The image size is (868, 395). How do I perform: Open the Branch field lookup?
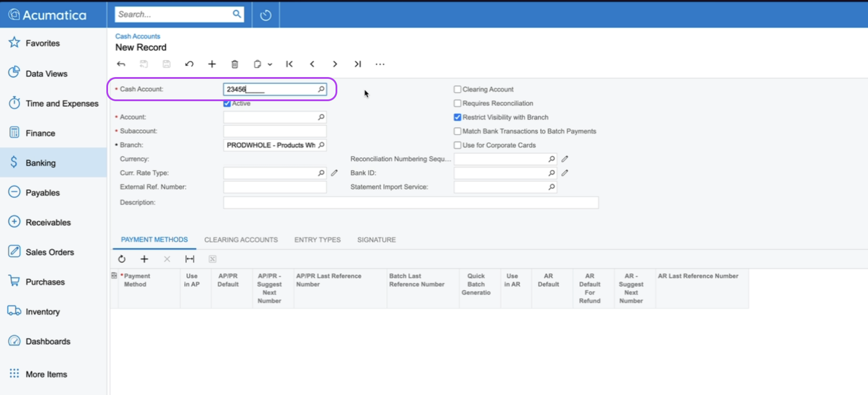click(321, 145)
